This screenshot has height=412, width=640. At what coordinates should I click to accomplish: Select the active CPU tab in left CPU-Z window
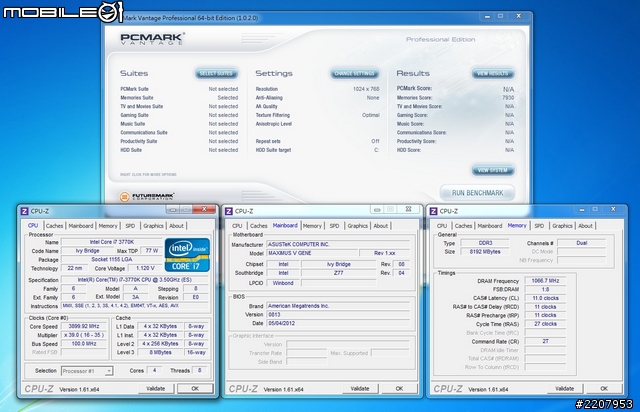coord(33,225)
